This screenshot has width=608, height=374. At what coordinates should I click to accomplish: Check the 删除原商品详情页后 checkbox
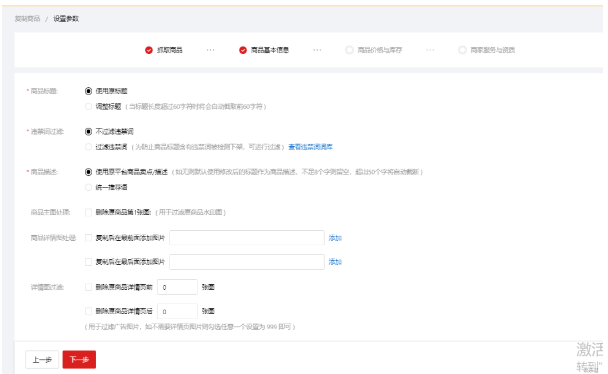[x=88, y=311]
